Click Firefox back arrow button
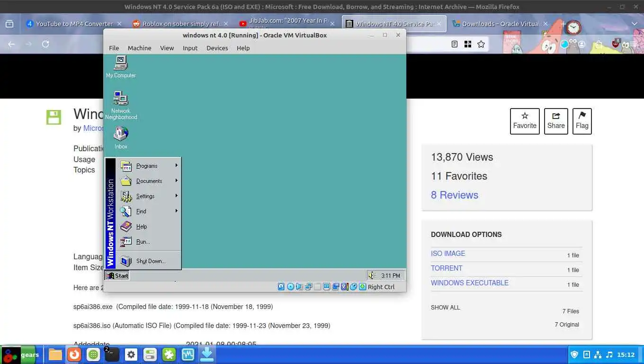Viewport: 644px width, 364px height. pyautogui.click(x=11, y=44)
